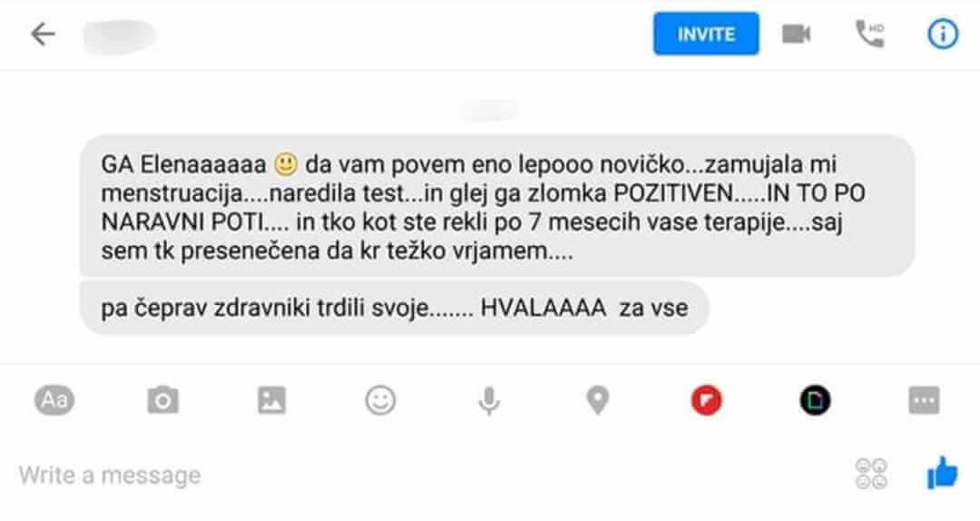Start an HD voice call
980x521 pixels.
tap(870, 34)
